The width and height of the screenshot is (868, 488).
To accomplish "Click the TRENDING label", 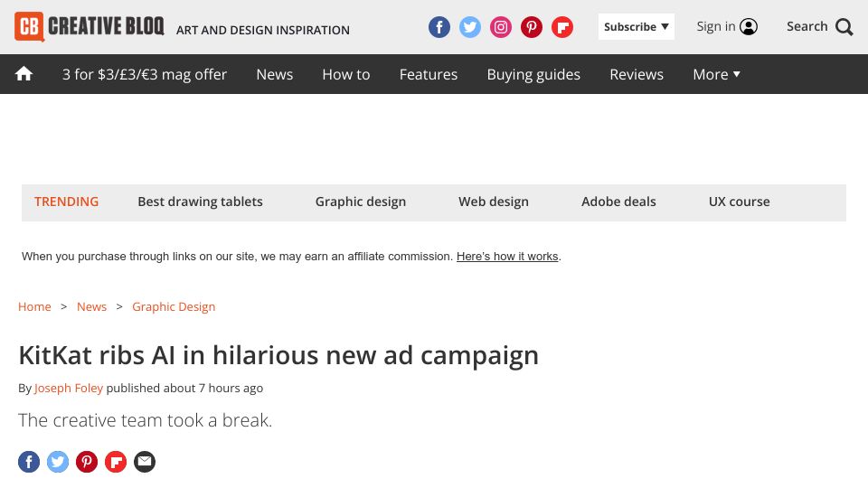I will click(x=66, y=202).
